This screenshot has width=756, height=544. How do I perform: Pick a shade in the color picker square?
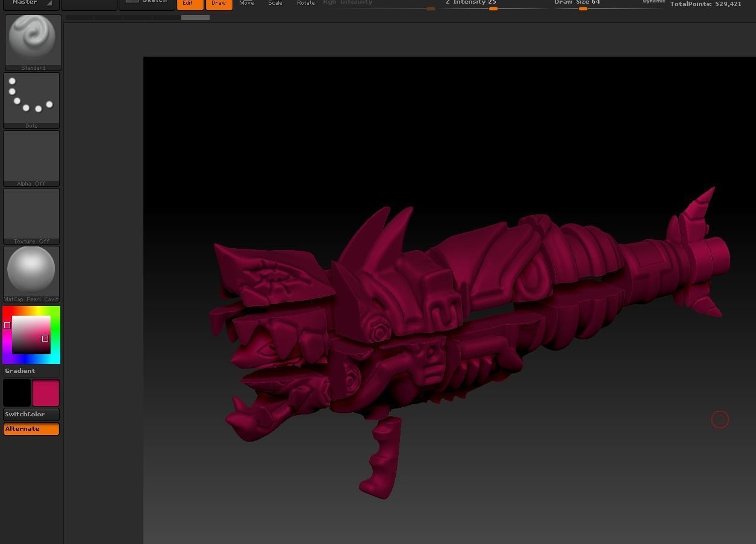[x=31, y=335]
